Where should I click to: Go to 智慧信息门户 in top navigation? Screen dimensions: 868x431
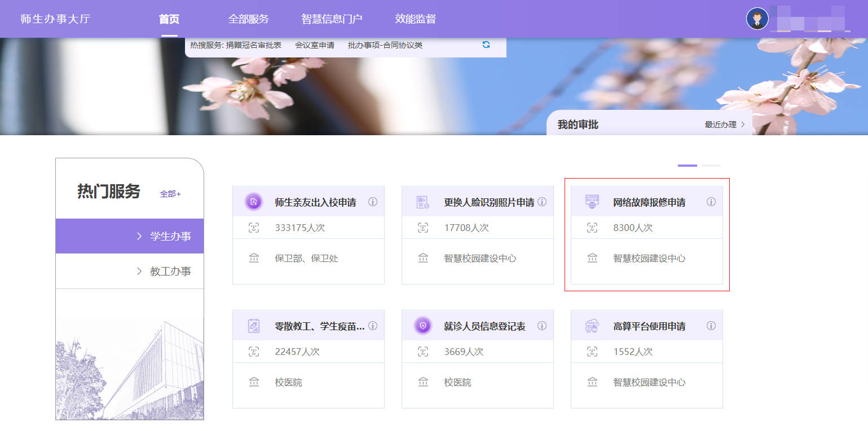332,19
